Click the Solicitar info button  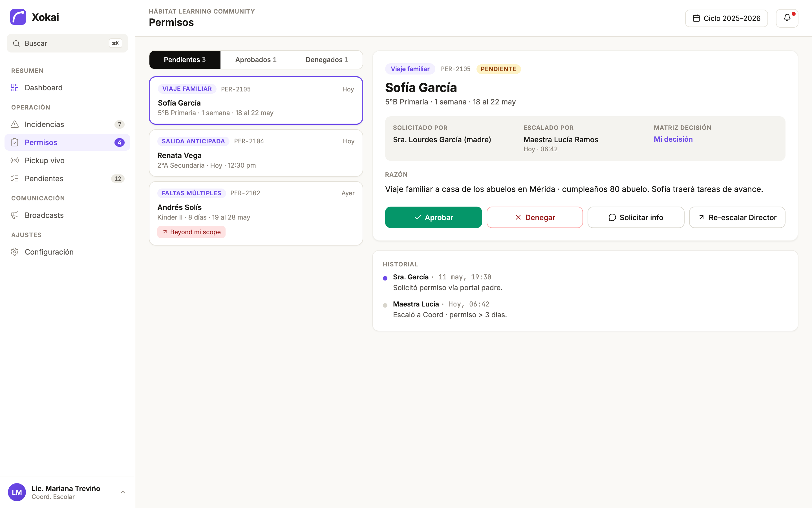click(x=636, y=217)
